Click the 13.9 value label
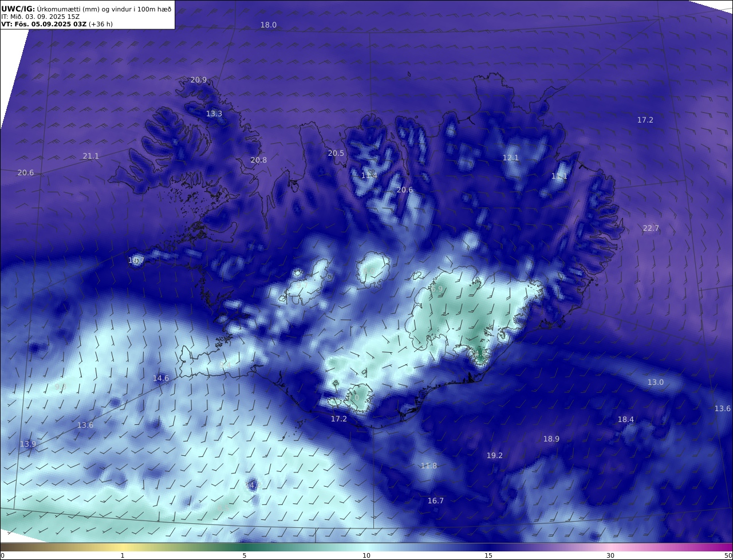733x560 pixels. click(28, 444)
